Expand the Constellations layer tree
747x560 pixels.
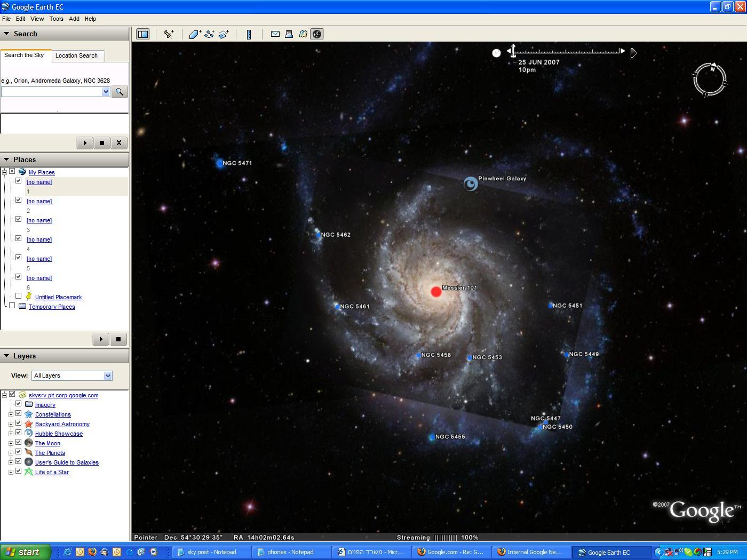tap(11, 414)
